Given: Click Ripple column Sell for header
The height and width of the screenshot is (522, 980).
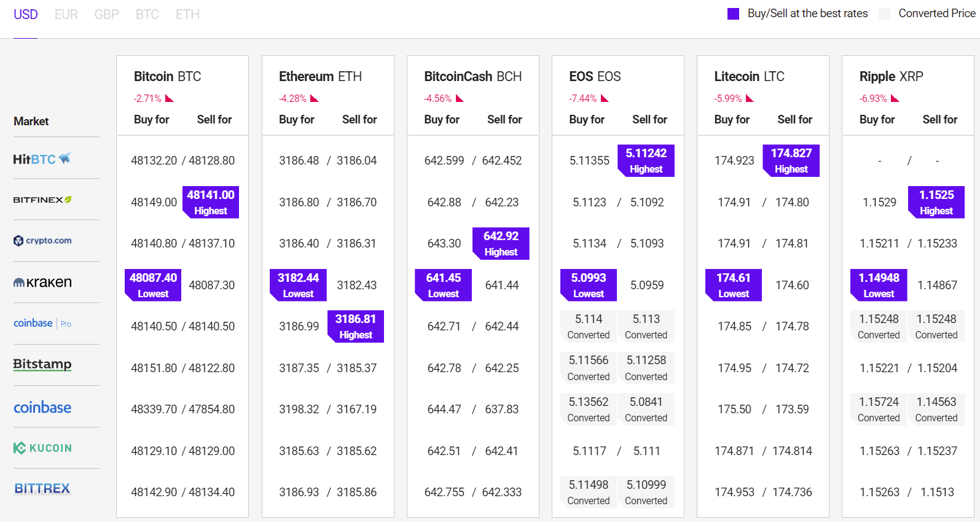Looking at the screenshot, I should click(x=940, y=119).
